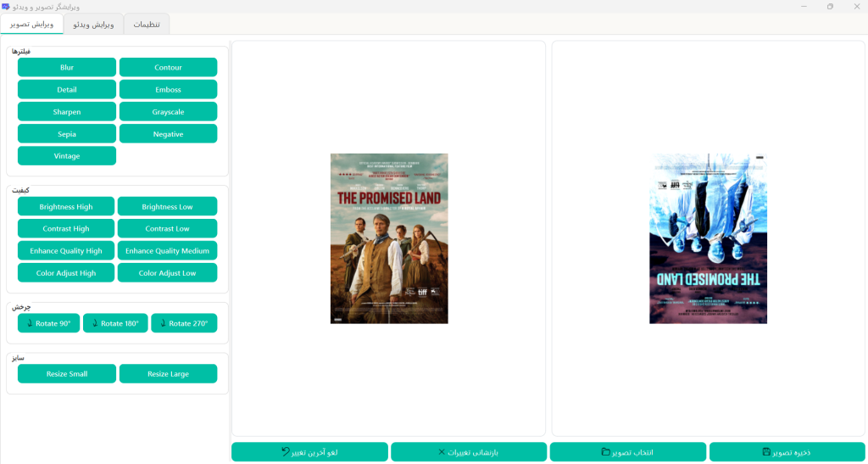Increase brightness with Brightness High
The image size is (868, 464).
click(x=66, y=207)
